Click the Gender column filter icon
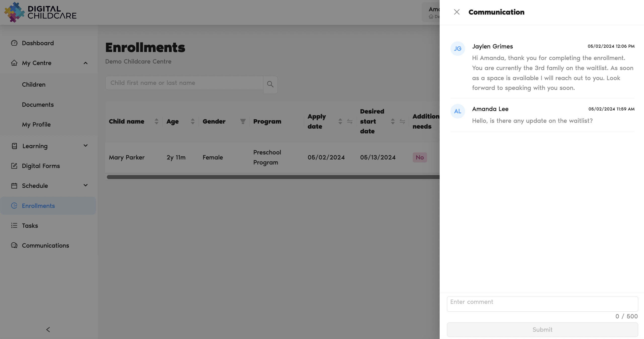This screenshot has width=644, height=339. 243,122
